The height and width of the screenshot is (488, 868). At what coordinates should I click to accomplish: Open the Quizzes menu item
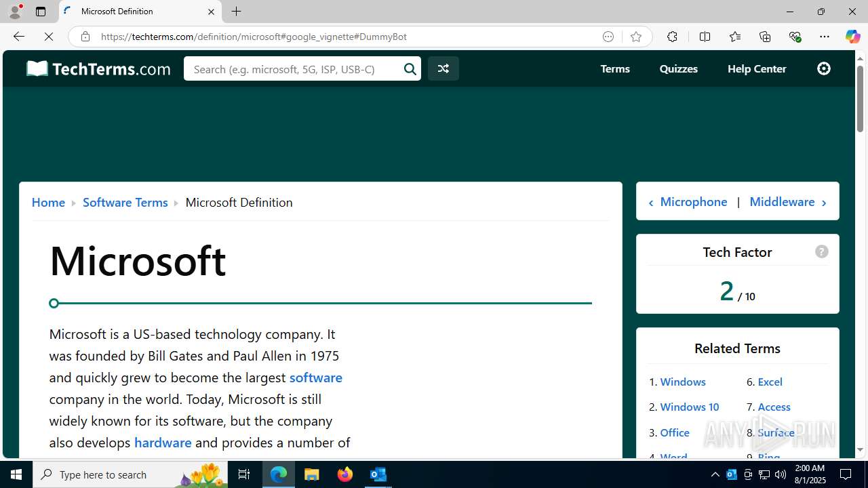679,68
